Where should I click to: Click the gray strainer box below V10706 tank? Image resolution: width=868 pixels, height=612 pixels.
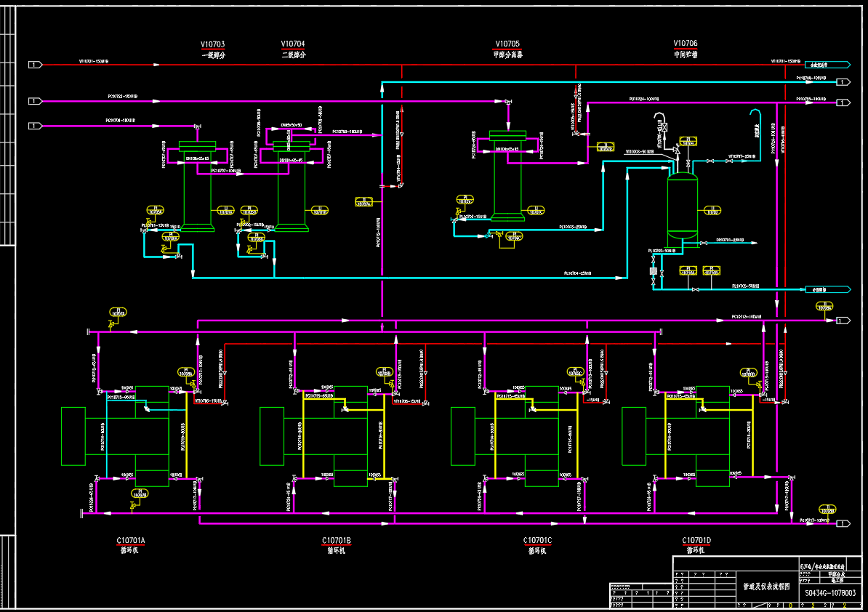[653, 270]
